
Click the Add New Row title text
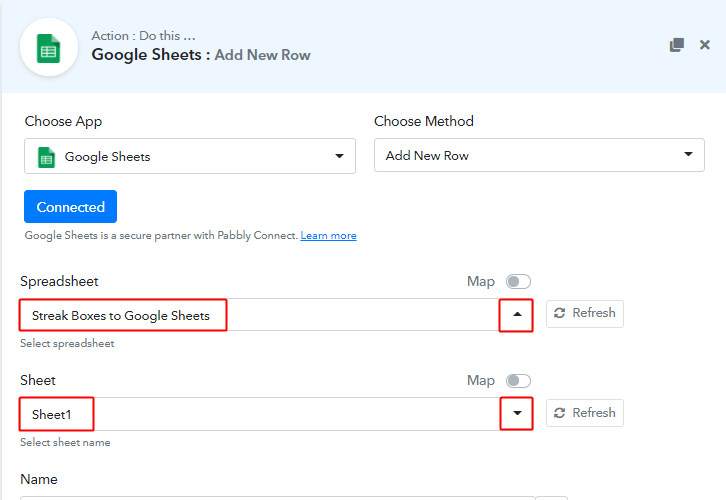point(262,55)
